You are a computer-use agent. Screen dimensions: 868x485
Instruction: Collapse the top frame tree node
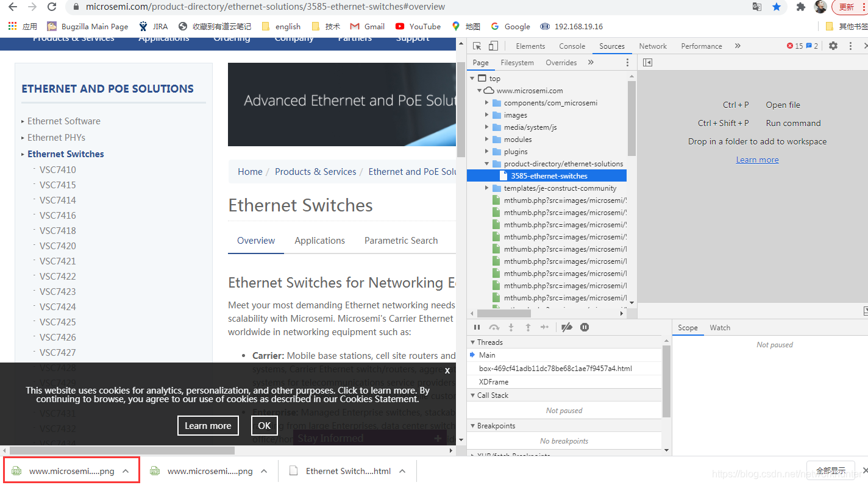(x=472, y=79)
